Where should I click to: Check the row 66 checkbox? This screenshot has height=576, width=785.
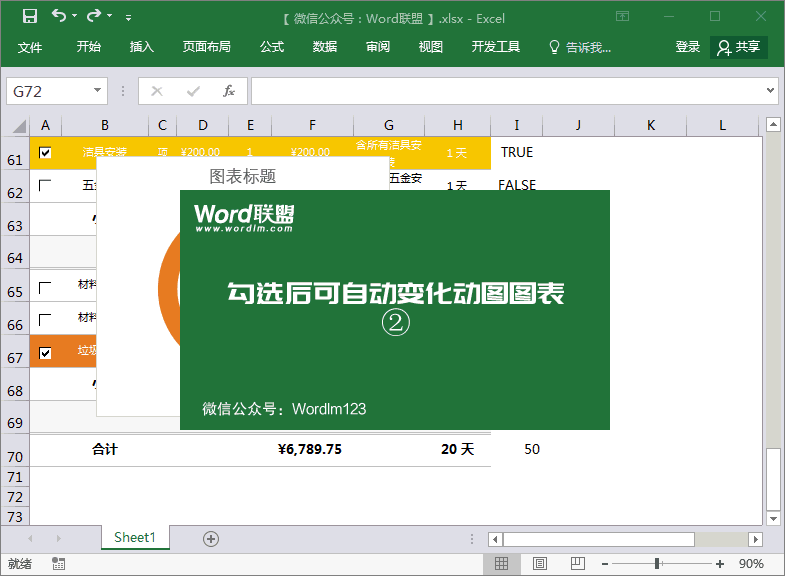[45, 320]
